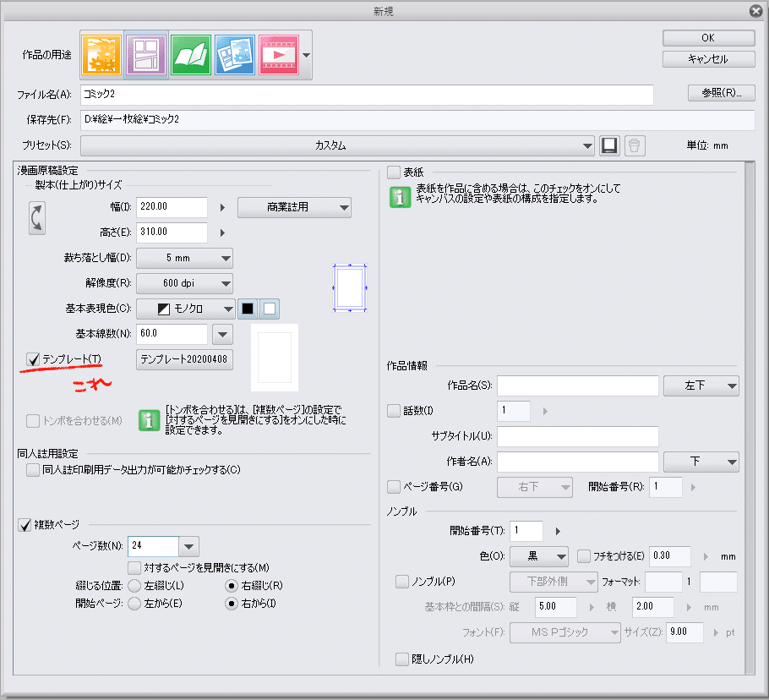This screenshot has width=769, height=700.
Task: Save the current preset with disk icon
Action: (609, 145)
